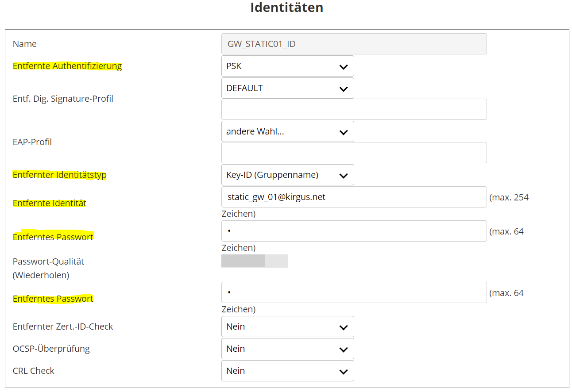Click the 'OCSP-Überprüfung' label text
The height and width of the screenshot is (392, 572).
coord(51,349)
